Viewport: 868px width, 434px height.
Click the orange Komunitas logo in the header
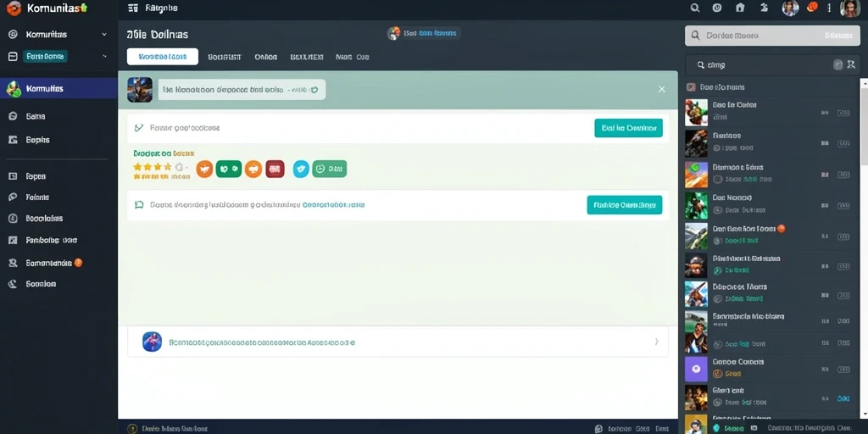click(14, 8)
